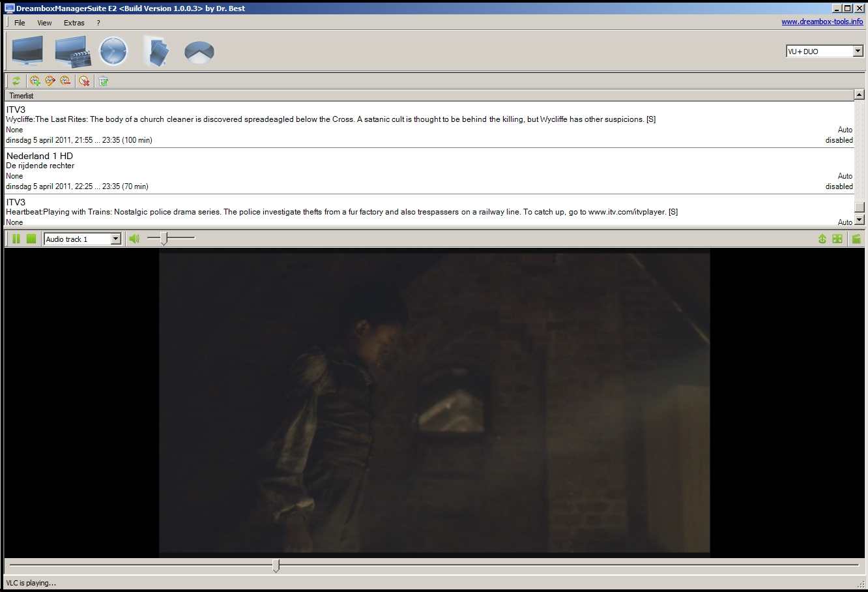Edit the selected timer with clock-pencil icon
Screen dimensions: 868x592
50,81
